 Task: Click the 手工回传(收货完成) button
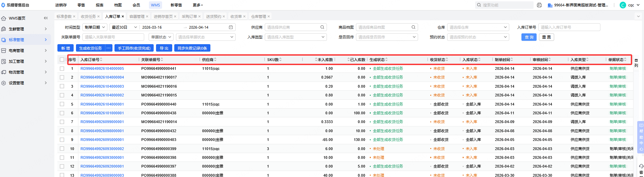134,48
